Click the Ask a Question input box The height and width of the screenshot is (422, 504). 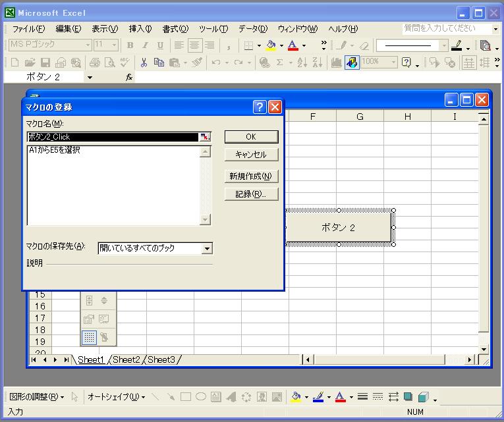click(x=447, y=28)
